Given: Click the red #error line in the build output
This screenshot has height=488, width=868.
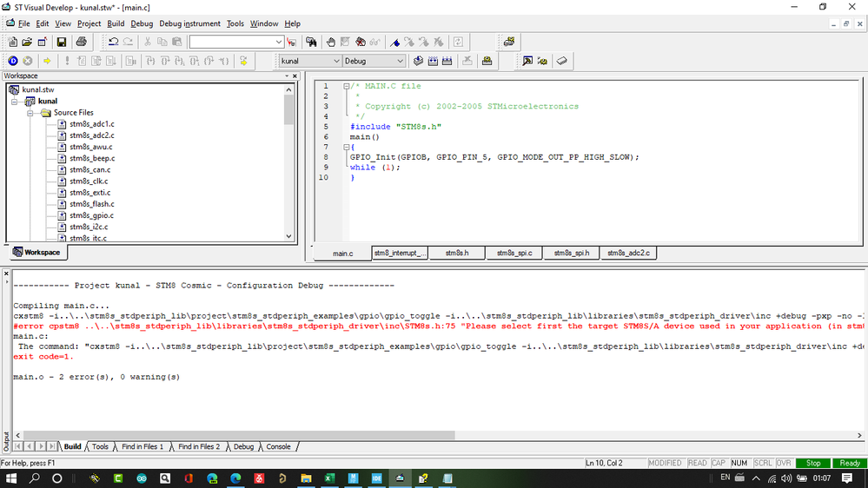Looking at the screenshot, I should click(439, 326).
